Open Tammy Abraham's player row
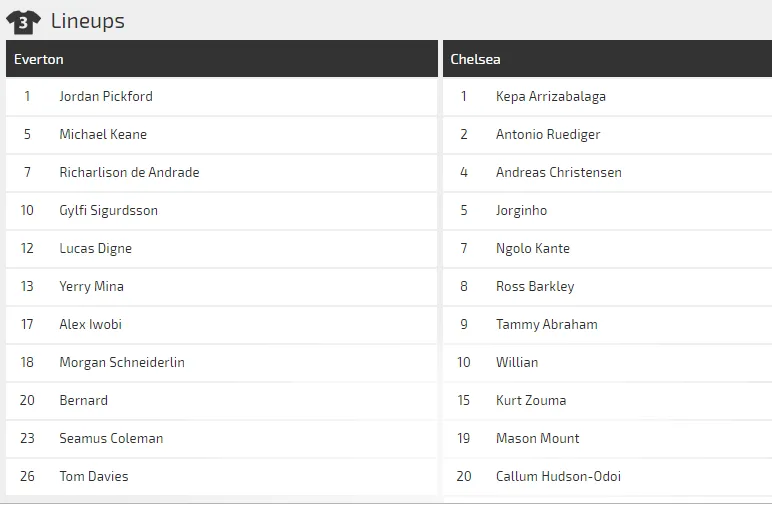The width and height of the screenshot is (772, 505). (547, 325)
